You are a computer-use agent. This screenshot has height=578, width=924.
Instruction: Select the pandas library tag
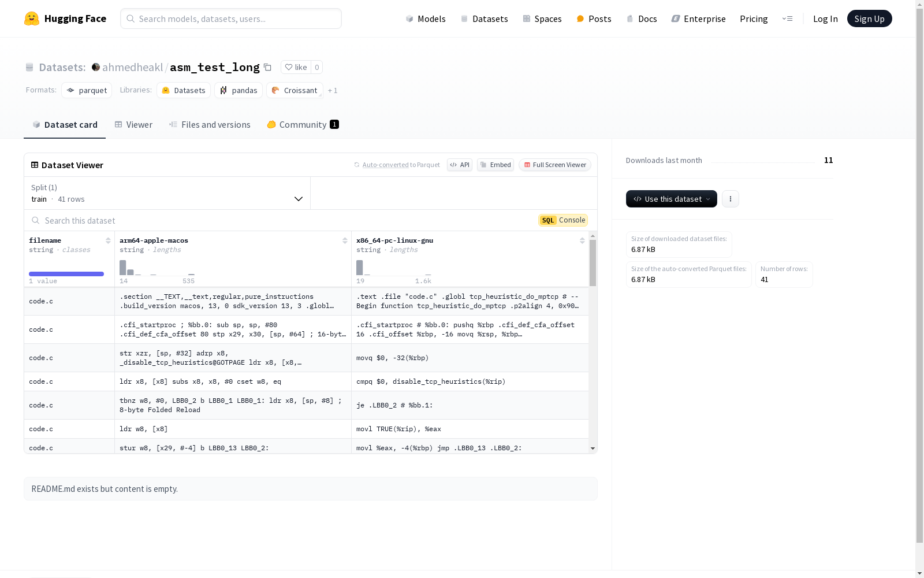coord(239,90)
